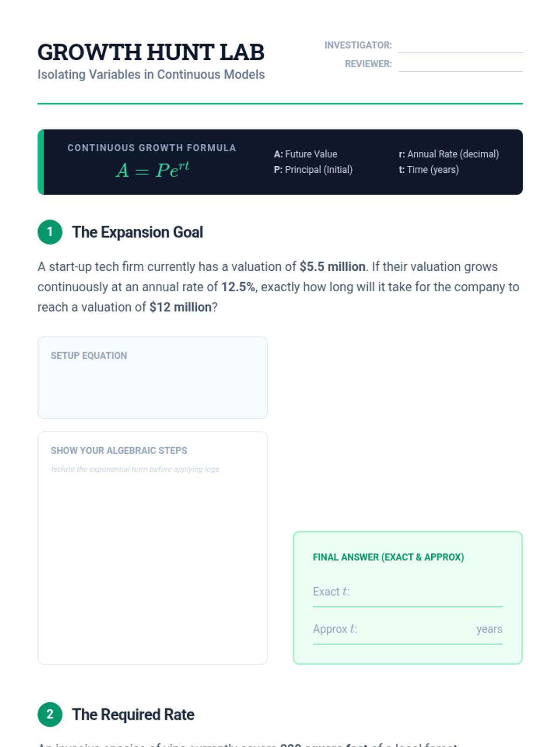Click the r: Annual Rate definition

tap(448, 154)
